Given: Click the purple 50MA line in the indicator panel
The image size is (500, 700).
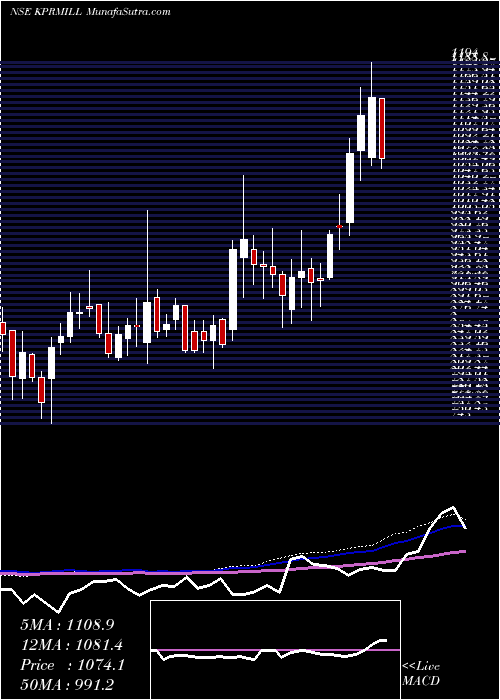Looking at the screenshot, I should (x=232, y=571).
